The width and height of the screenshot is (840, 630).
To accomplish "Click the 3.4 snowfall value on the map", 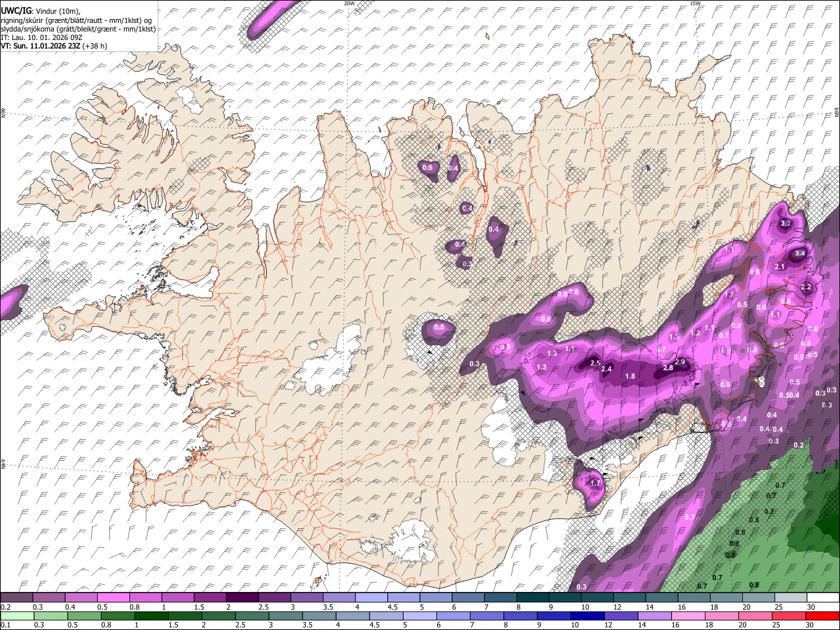I will coord(799,253).
